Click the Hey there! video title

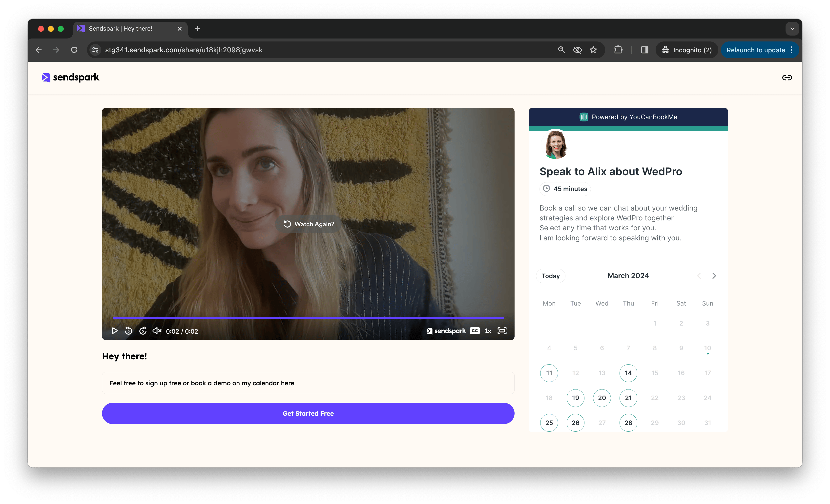point(124,356)
